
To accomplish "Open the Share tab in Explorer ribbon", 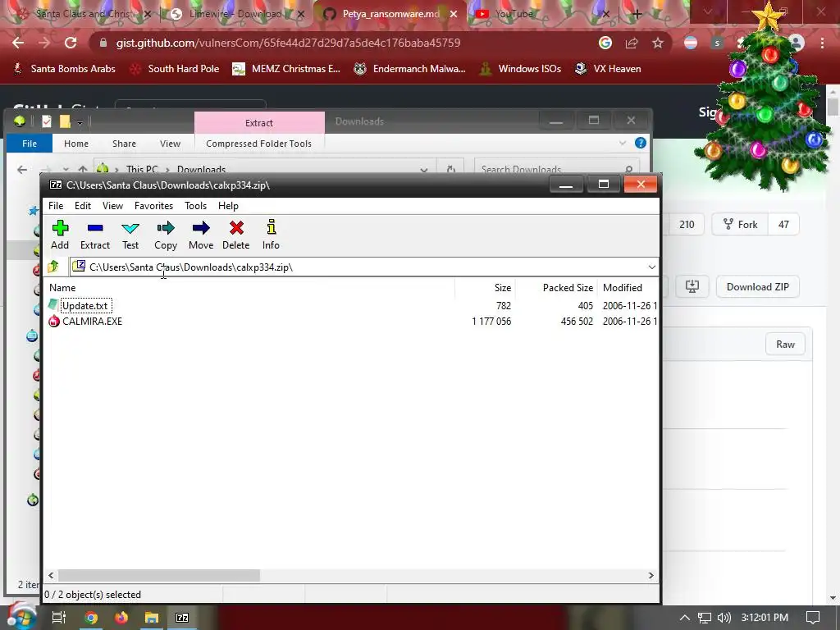I will (x=124, y=144).
